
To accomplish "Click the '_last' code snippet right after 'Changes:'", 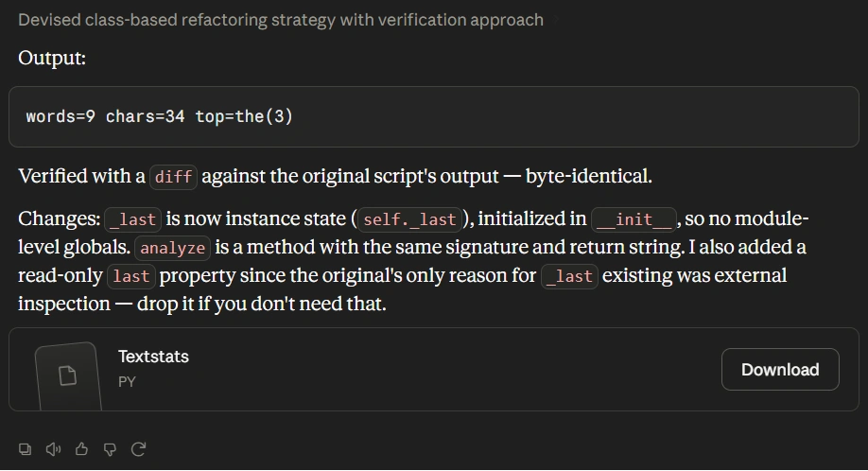I will click(133, 219).
